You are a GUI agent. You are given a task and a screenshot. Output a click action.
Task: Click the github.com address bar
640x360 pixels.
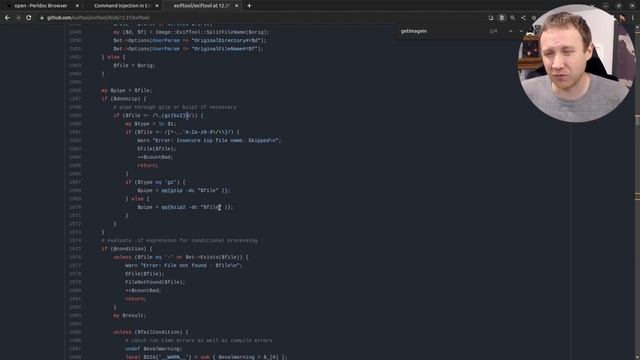tap(261, 18)
